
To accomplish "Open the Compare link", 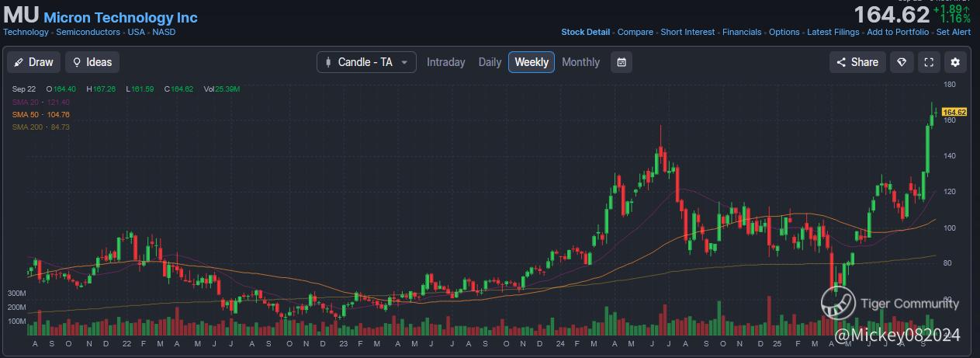I will 635,32.
